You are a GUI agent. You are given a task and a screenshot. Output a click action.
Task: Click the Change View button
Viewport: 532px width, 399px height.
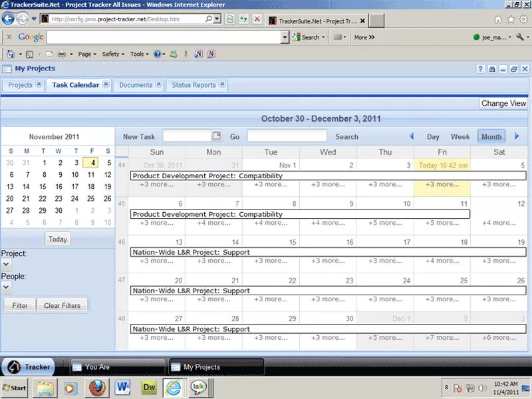tap(503, 103)
